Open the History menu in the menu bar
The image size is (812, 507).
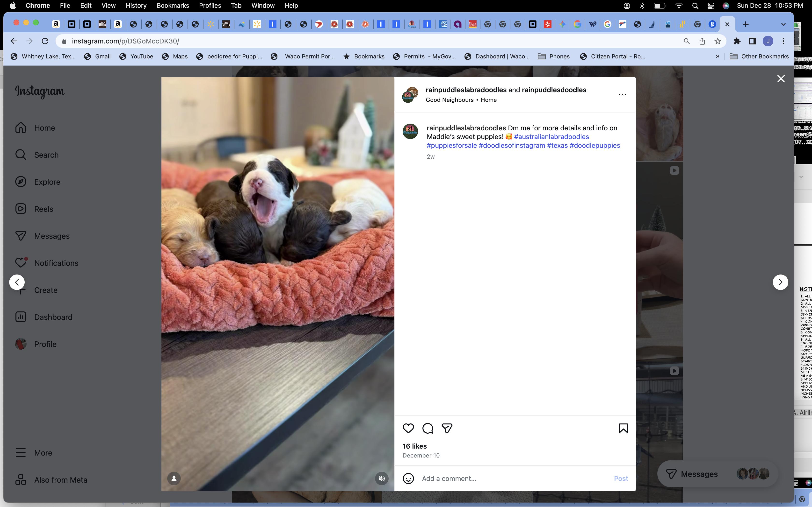pyautogui.click(x=136, y=5)
